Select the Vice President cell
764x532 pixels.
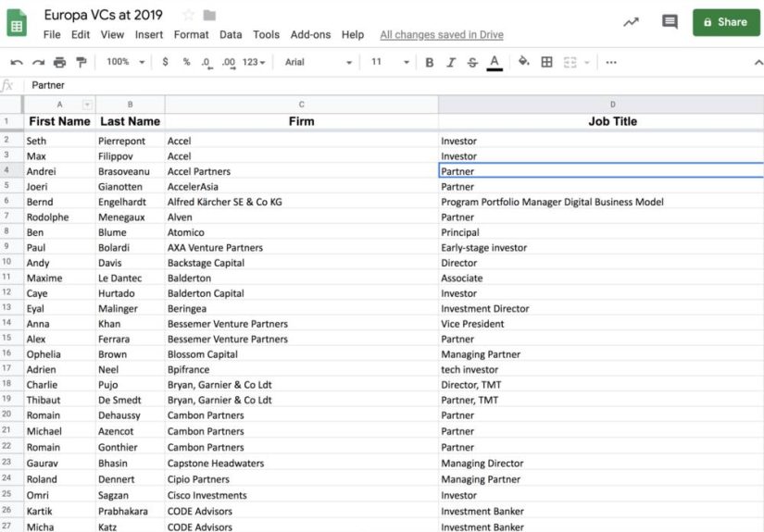point(601,324)
